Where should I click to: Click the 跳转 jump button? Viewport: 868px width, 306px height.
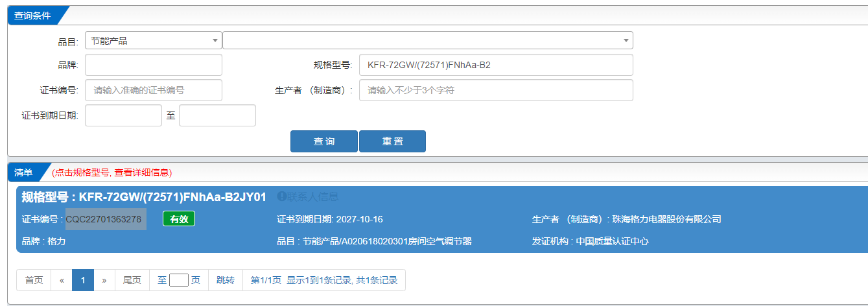click(226, 280)
